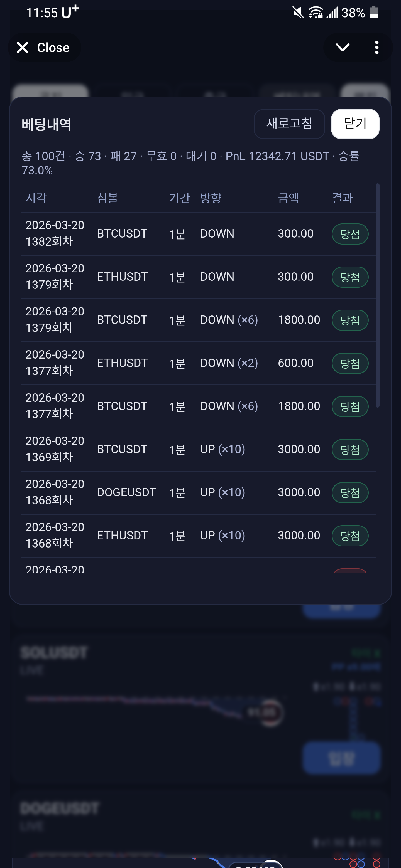The width and height of the screenshot is (401, 868).
Task: Tap 당첨 badge on DOGEUSDT row
Action: click(x=350, y=493)
